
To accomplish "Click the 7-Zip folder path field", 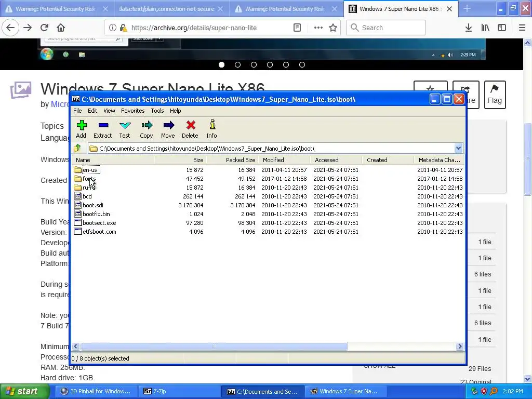I will (x=271, y=148).
